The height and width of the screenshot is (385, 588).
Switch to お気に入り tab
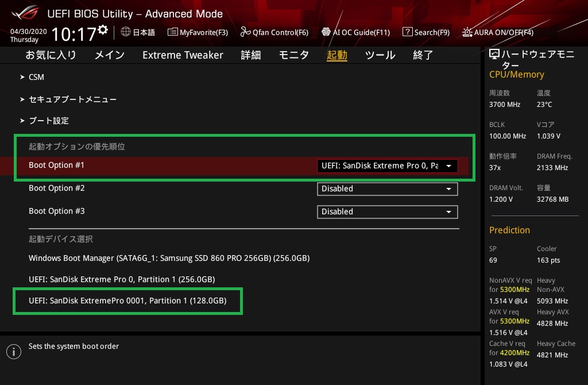tap(51, 55)
